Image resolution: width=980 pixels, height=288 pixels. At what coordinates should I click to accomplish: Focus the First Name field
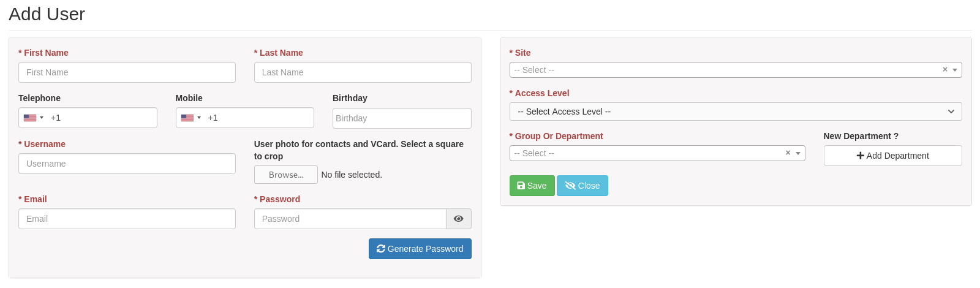(127, 72)
